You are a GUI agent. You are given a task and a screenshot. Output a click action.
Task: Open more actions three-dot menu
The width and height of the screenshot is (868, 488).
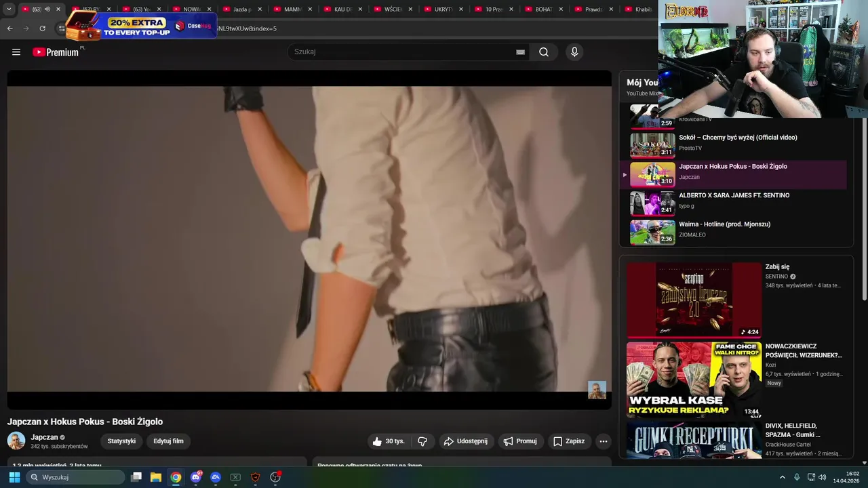(603, 441)
